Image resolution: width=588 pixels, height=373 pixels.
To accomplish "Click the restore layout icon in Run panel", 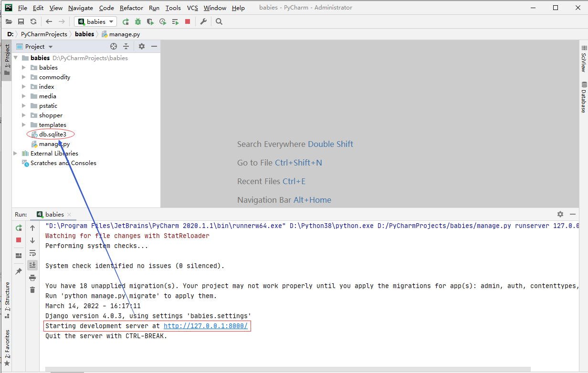I will (x=19, y=256).
